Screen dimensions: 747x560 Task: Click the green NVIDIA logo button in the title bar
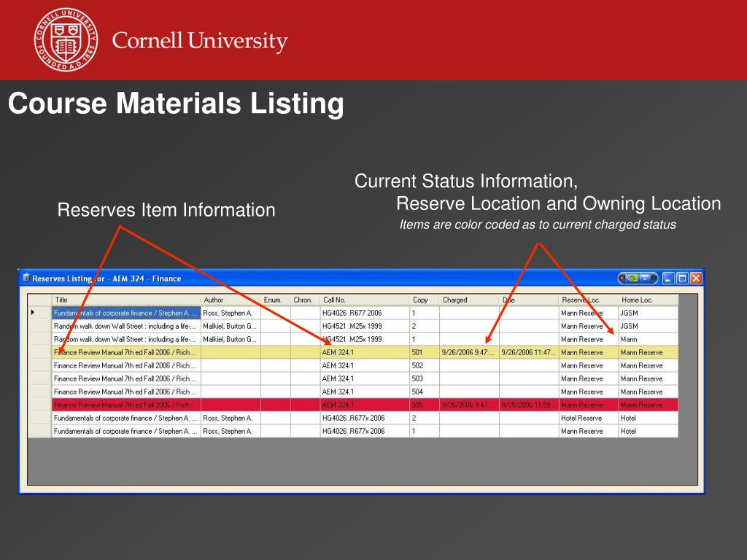[x=632, y=278]
